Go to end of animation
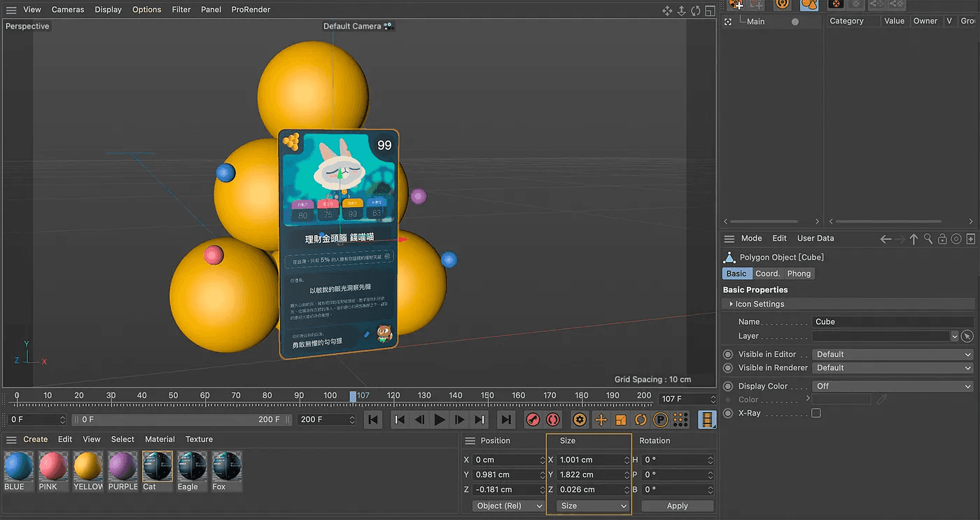The height and width of the screenshot is (520, 980). click(x=505, y=420)
